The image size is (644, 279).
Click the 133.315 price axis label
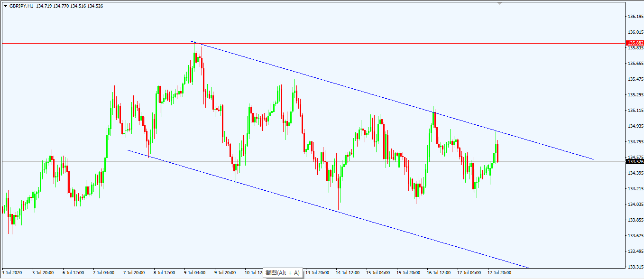point(635,267)
